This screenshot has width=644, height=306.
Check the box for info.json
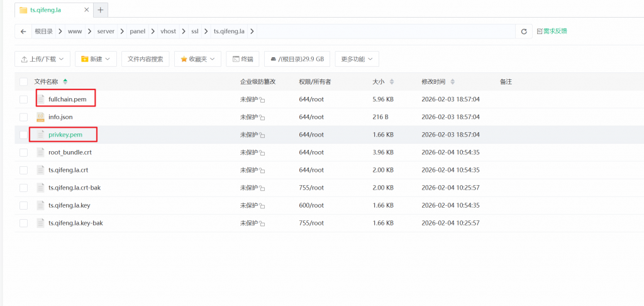point(23,117)
